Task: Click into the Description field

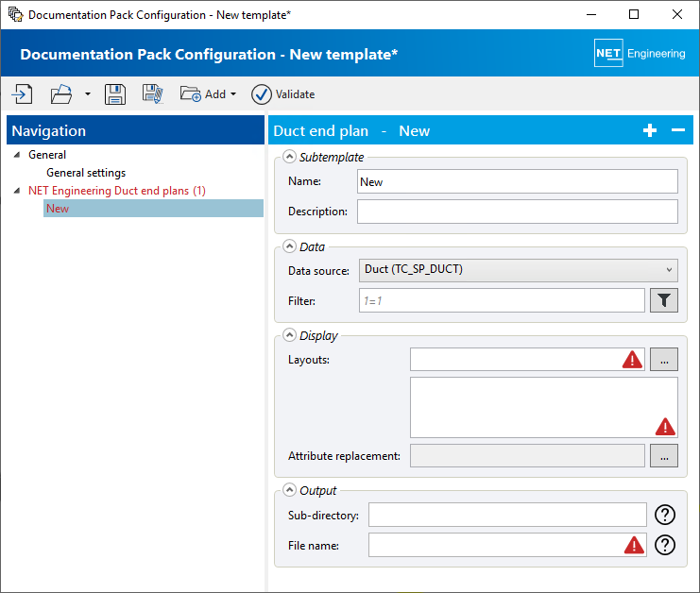Action: [x=518, y=212]
